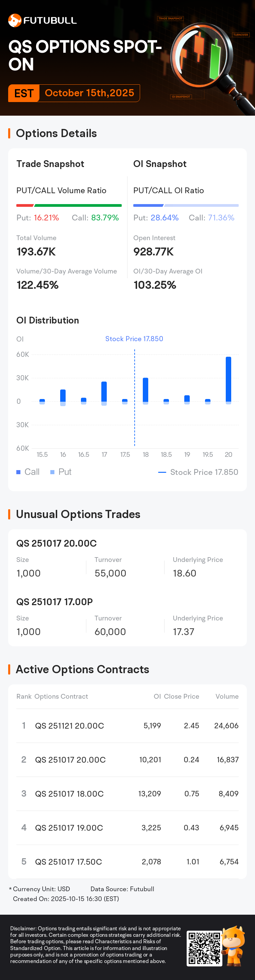This screenshot has width=255, height=980.
Task: Click the QR code image
Action: click(204, 948)
